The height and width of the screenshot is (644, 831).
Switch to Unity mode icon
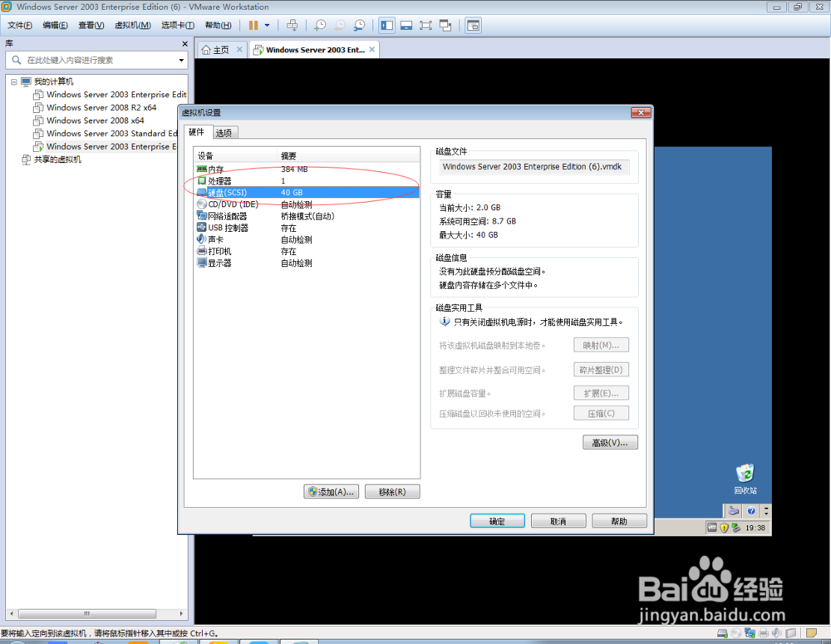tap(445, 26)
